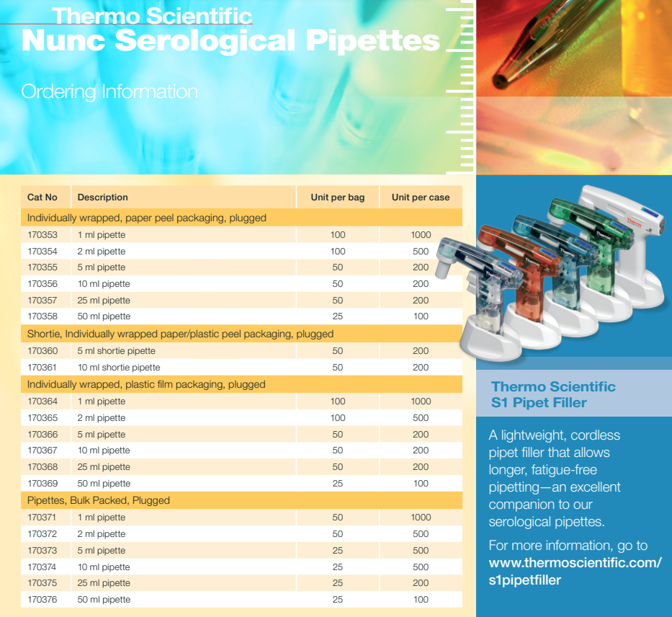Viewport: 672px width, 617px height.
Task: Select catalog number 170369
Action: click(x=42, y=483)
